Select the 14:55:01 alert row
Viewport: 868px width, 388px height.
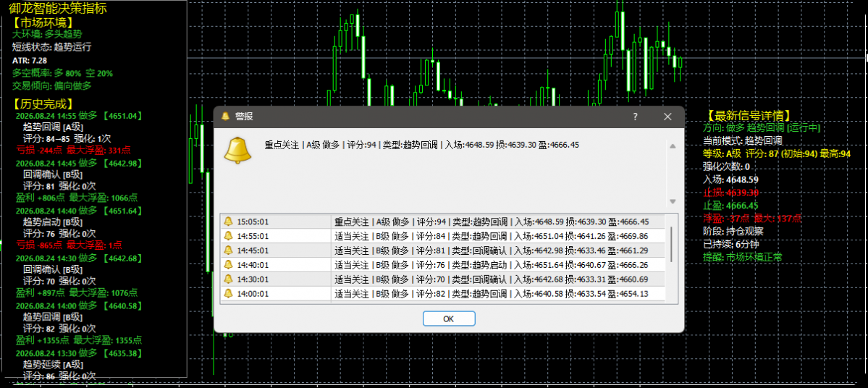click(x=443, y=236)
